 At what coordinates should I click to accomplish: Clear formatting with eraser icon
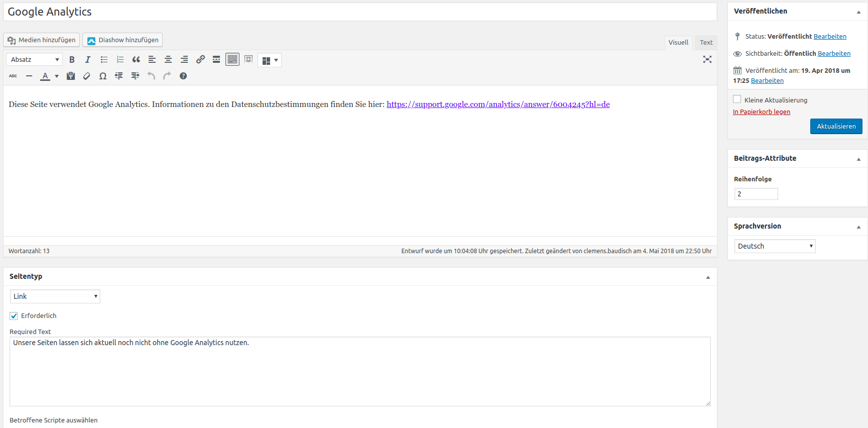[87, 76]
